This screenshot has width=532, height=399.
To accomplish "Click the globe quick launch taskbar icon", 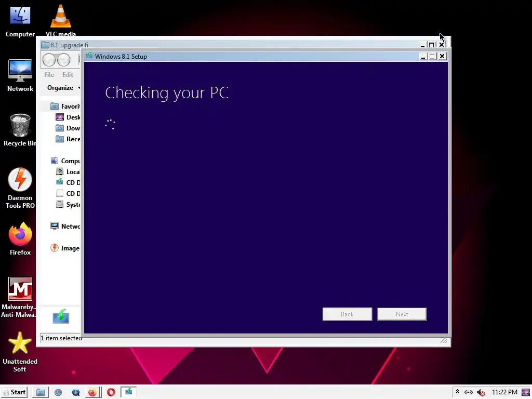I will coord(58,393).
